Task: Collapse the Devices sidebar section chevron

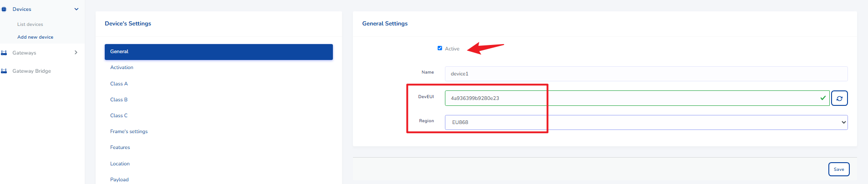Action: (77, 9)
